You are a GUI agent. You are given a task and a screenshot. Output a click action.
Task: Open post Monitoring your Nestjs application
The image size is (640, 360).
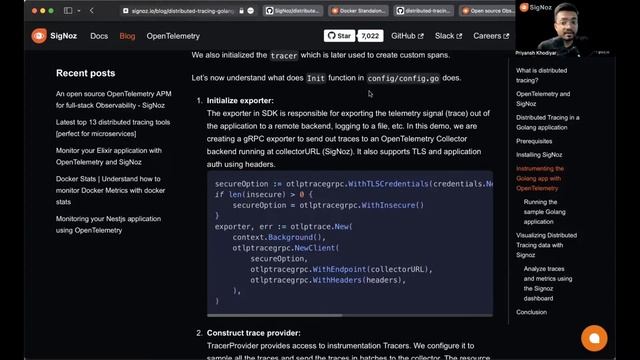pos(108,224)
